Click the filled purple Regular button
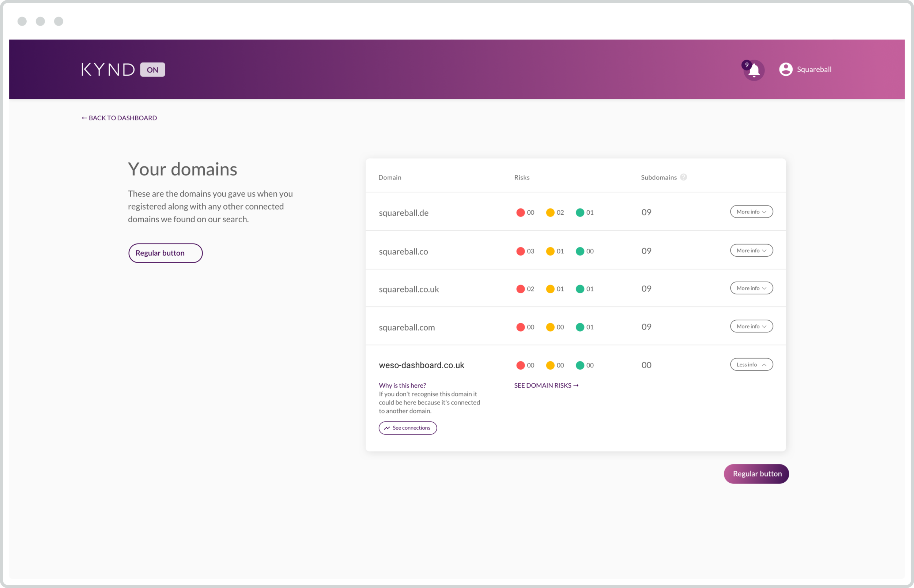Screen dimensions: 914x588 756,474
